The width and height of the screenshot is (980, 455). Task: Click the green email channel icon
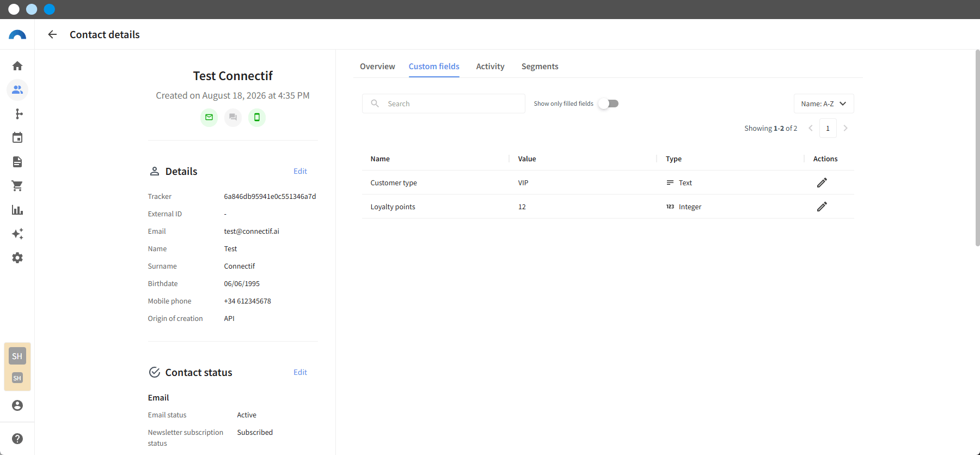209,117
